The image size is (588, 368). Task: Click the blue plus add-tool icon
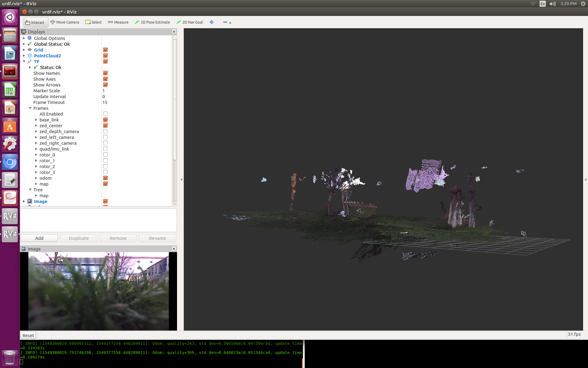(212, 22)
